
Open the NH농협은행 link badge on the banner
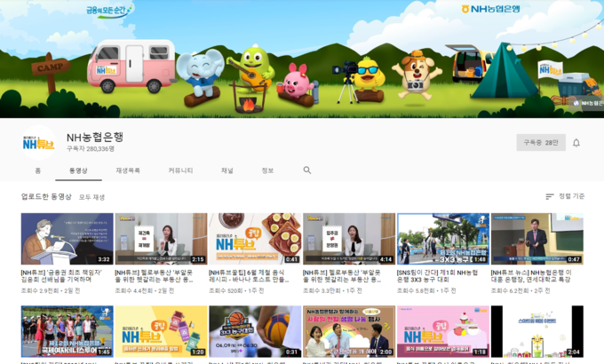pyautogui.click(x=588, y=103)
